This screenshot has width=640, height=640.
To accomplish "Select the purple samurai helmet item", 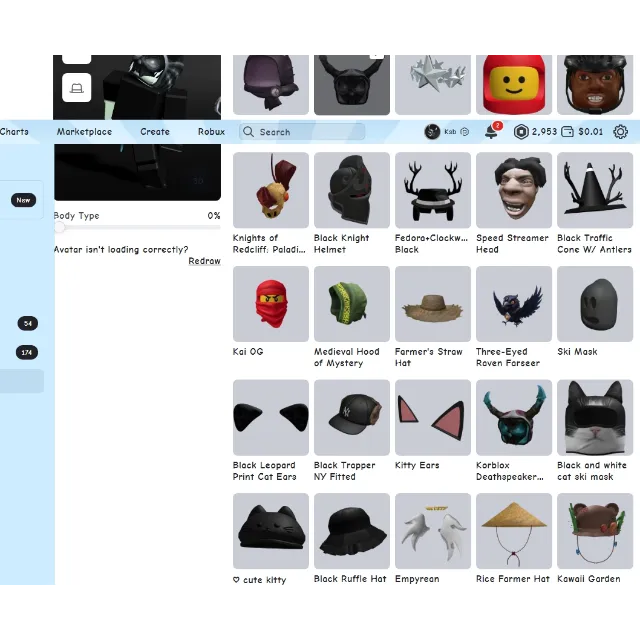I will 271,85.
